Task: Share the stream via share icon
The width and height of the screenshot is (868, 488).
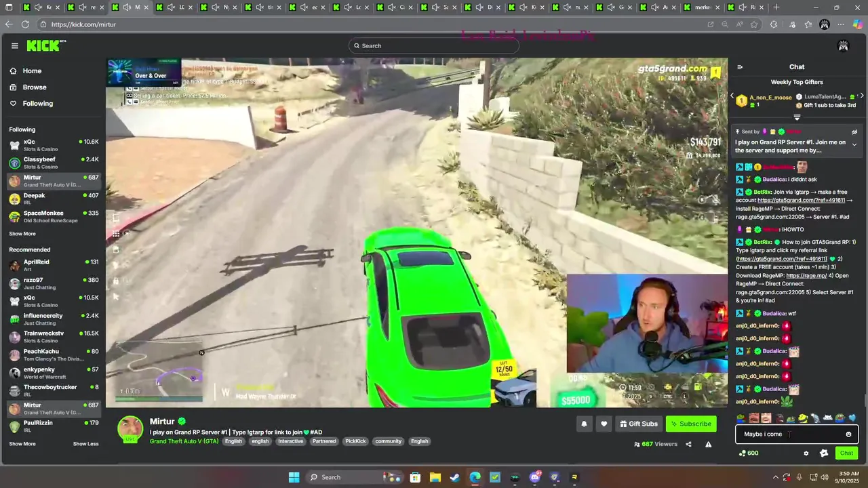Action: pos(688,445)
